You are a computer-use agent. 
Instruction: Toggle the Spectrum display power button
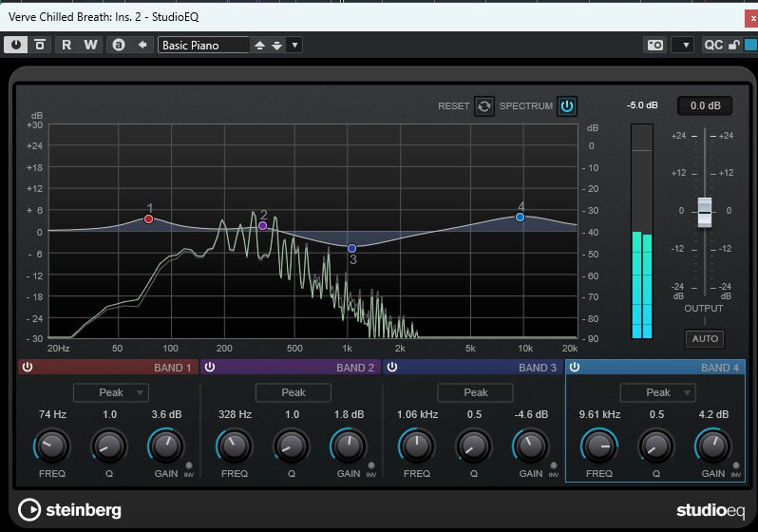[x=567, y=106]
